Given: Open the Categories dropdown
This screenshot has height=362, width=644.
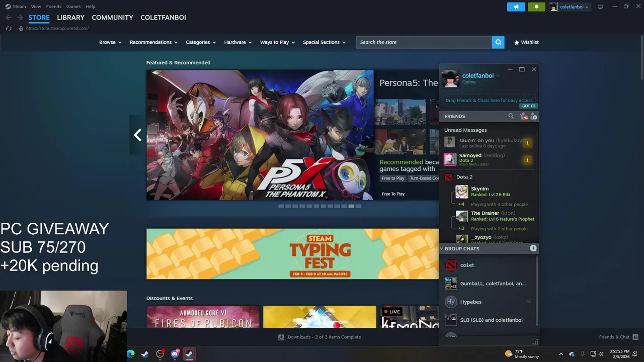Looking at the screenshot, I should (201, 42).
